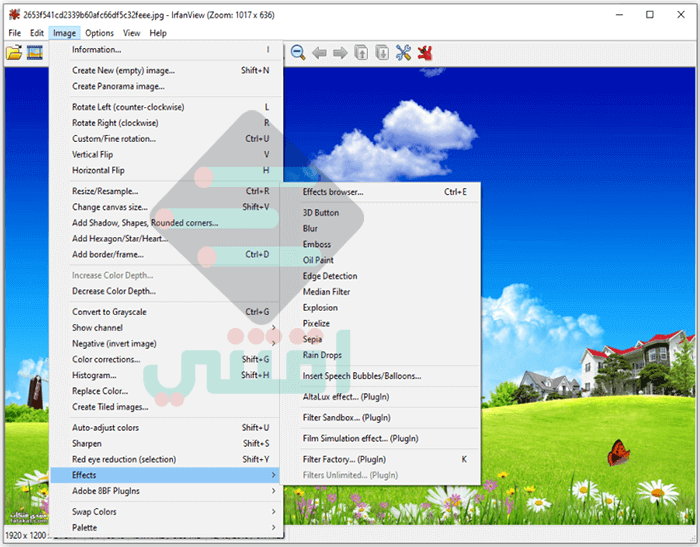Choose Convert to Grayscale
The height and width of the screenshot is (547, 700).
tap(166, 312)
